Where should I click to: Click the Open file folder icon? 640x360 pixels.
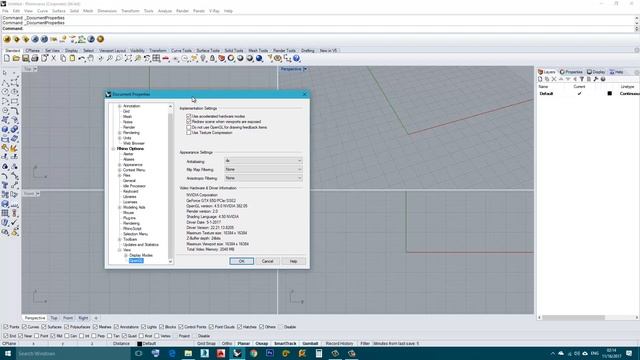[16, 59]
